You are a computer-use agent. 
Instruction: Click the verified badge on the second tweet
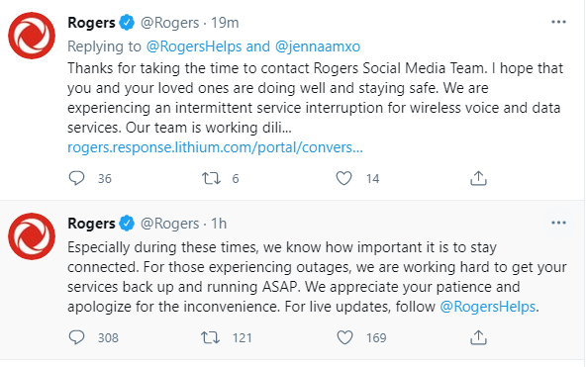tap(127, 224)
